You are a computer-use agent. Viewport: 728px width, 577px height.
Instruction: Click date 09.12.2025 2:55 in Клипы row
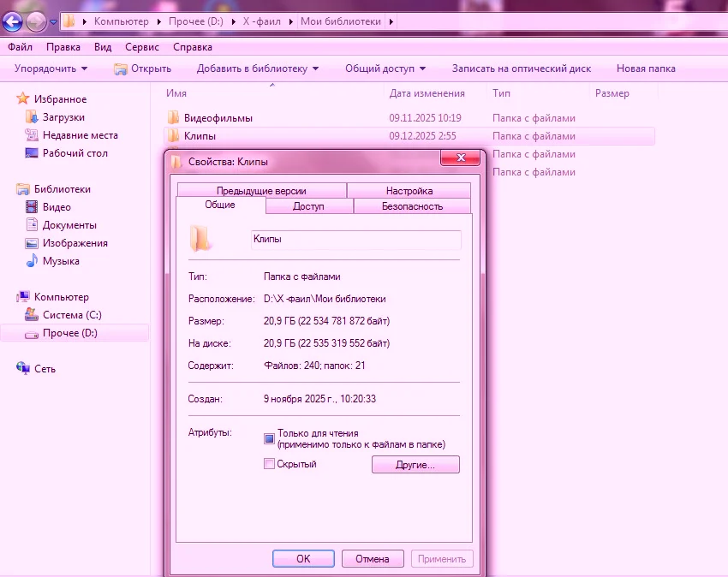click(422, 136)
